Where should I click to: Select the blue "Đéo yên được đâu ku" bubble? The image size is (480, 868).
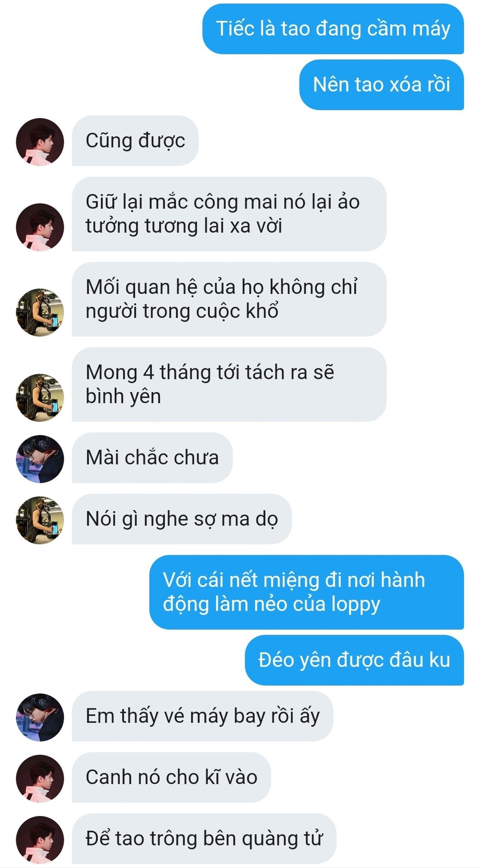354,660
